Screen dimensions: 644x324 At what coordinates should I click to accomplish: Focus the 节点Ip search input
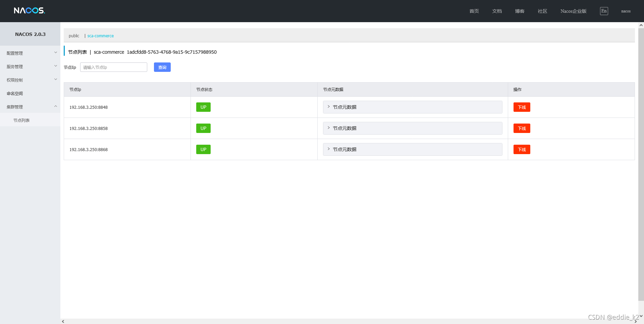[114, 67]
